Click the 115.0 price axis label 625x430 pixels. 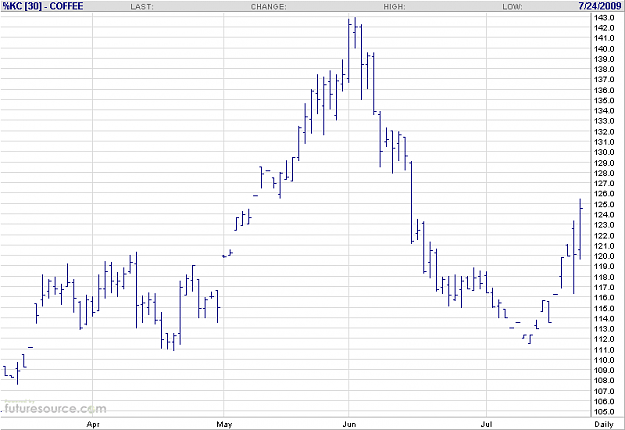point(604,308)
